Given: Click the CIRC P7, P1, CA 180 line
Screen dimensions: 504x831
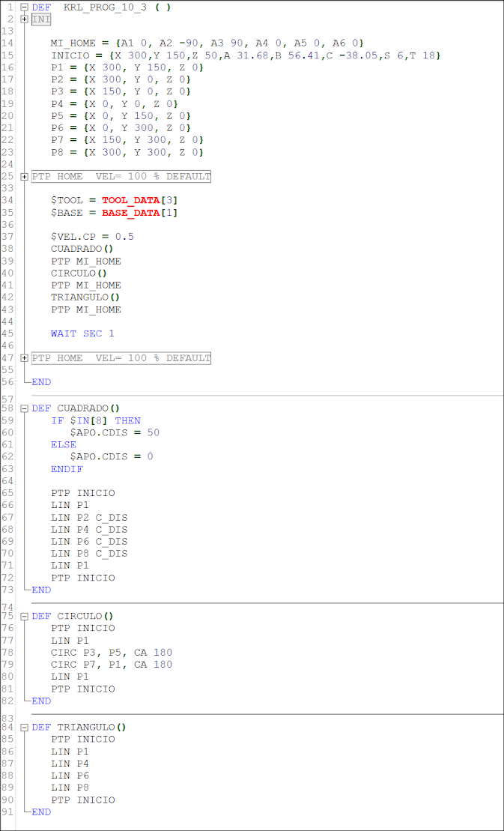Looking at the screenshot, I should [x=112, y=665].
